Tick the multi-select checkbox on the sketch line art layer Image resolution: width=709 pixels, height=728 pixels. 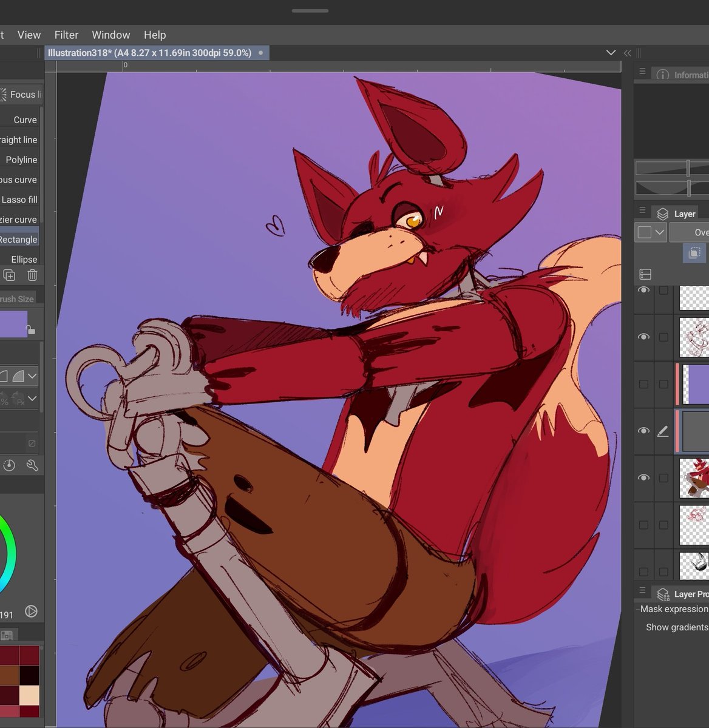click(x=663, y=337)
